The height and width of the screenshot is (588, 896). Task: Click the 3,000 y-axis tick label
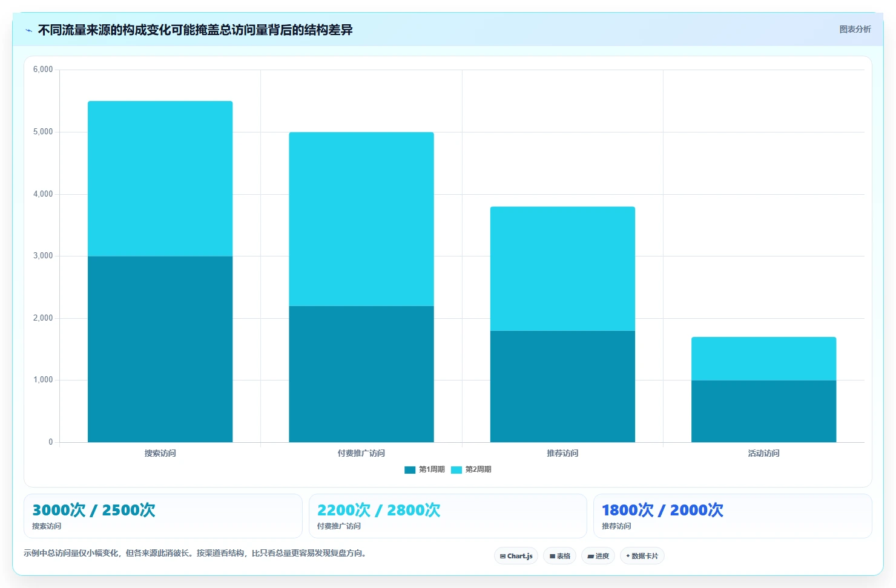click(x=43, y=256)
